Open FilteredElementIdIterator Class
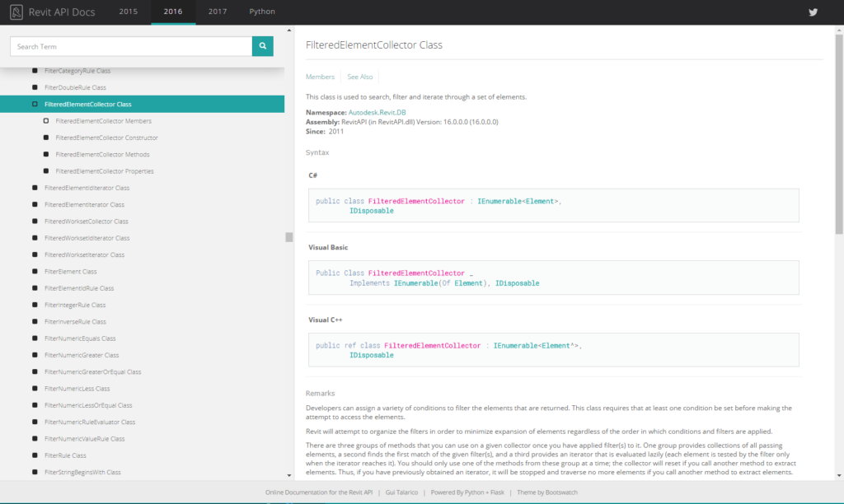This screenshot has width=844, height=504. (87, 188)
